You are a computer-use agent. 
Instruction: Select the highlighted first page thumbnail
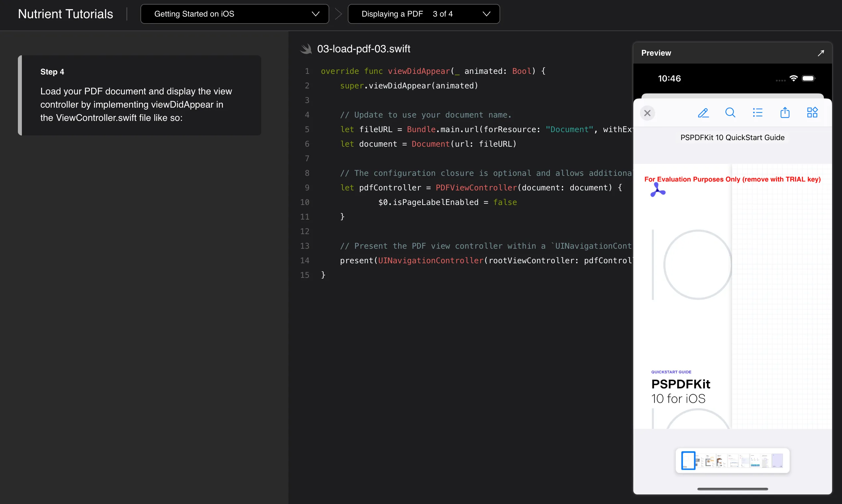688,461
